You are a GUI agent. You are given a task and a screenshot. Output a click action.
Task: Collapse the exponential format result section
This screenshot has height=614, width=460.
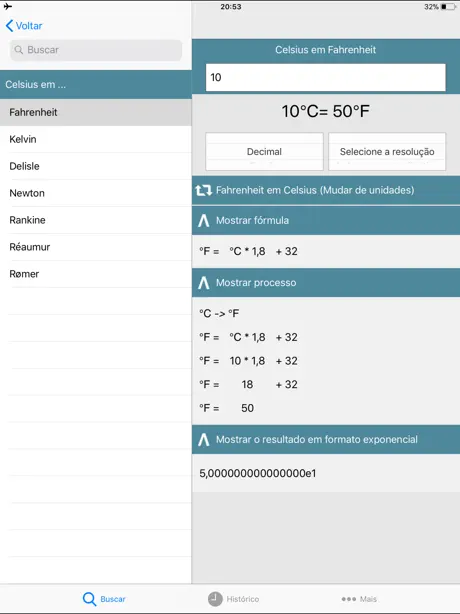tap(326, 440)
